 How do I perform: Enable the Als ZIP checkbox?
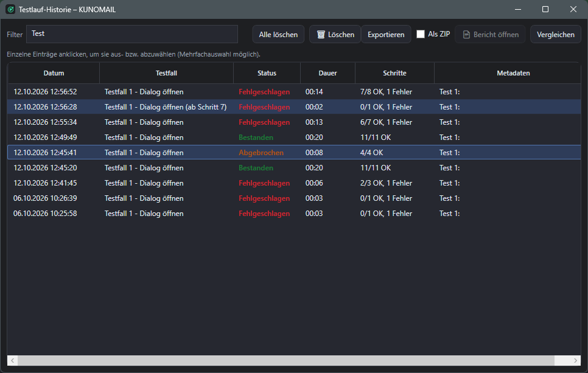(421, 34)
